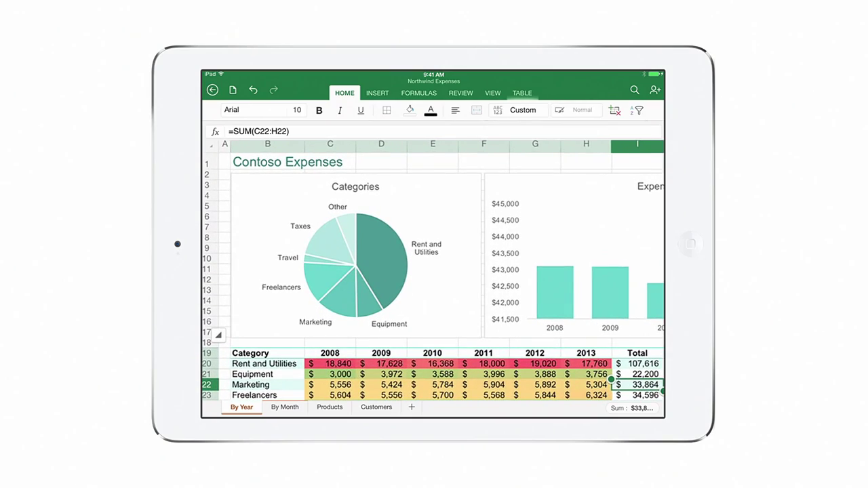Image resolution: width=868 pixels, height=488 pixels.
Task: Toggle italic formatting
Action: 340,110
